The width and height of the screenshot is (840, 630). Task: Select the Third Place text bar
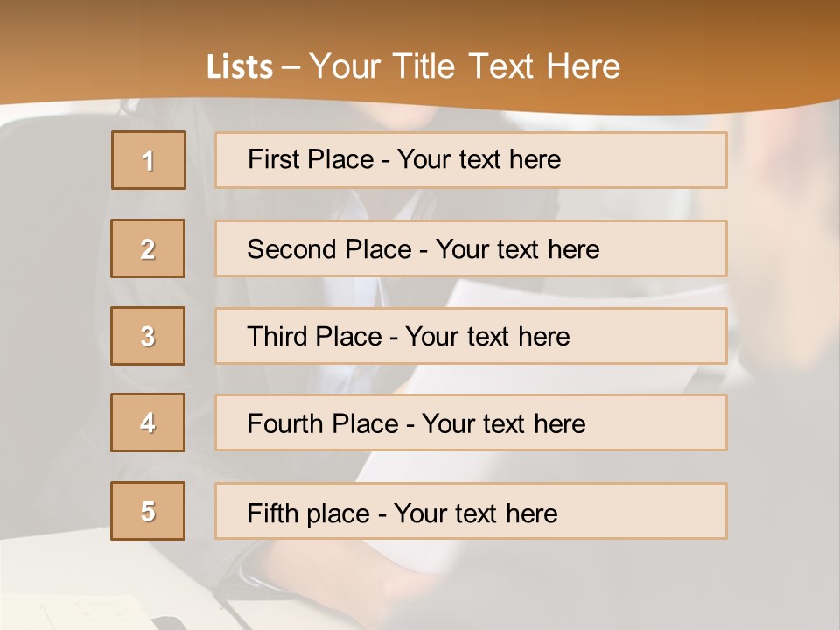(x=471, y=336)
